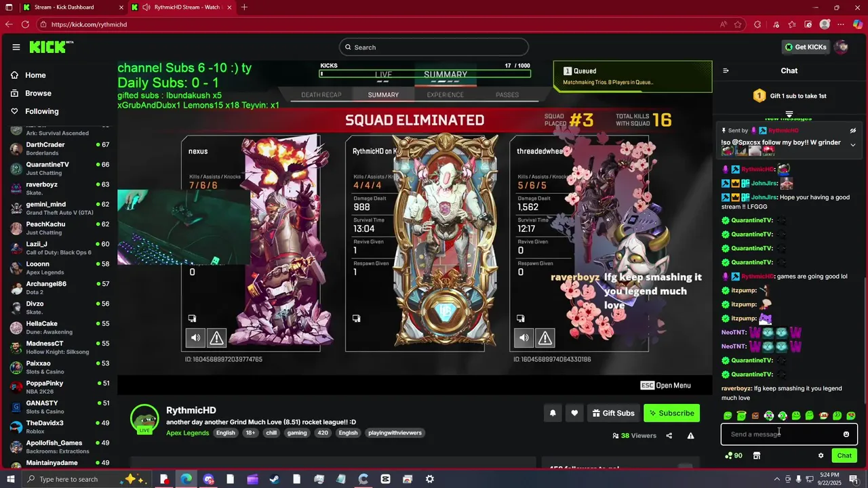
Task: Click the browser address bar URL
Action: pos(89,24)
